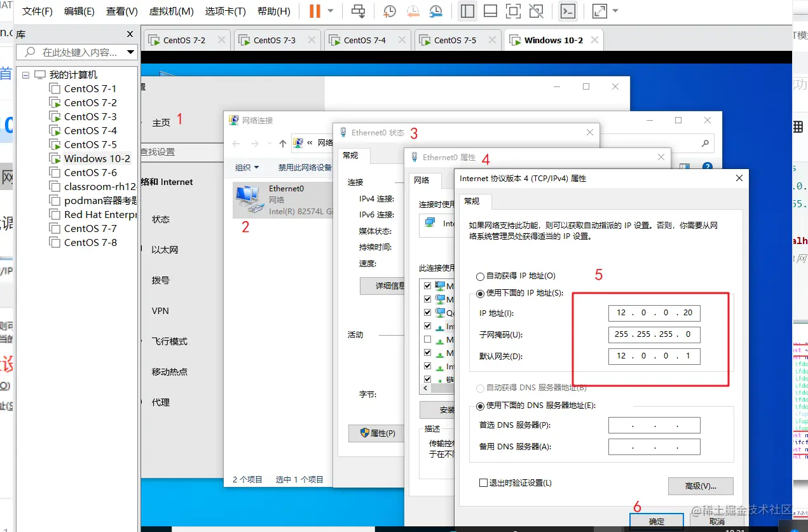Toggle the library sidebar view icon
The height and width of the screenshot is (532, 808).
coord(467,11)
